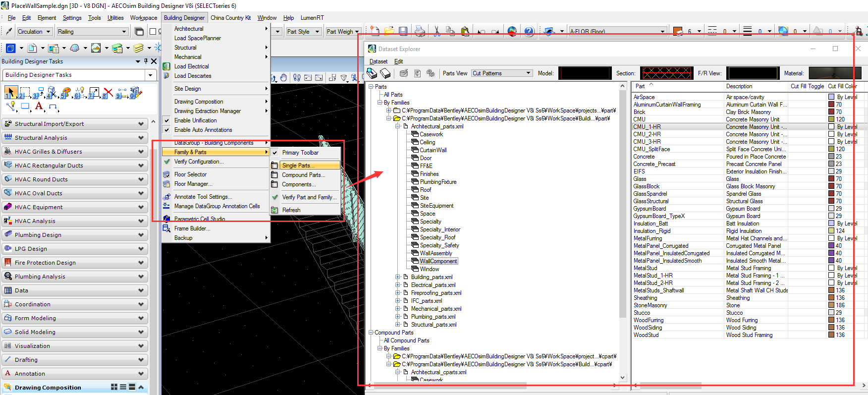Toggle Cut Fill checkbox for AirSpace row
The image size is (868, 395).
click(x=831, y=97)
